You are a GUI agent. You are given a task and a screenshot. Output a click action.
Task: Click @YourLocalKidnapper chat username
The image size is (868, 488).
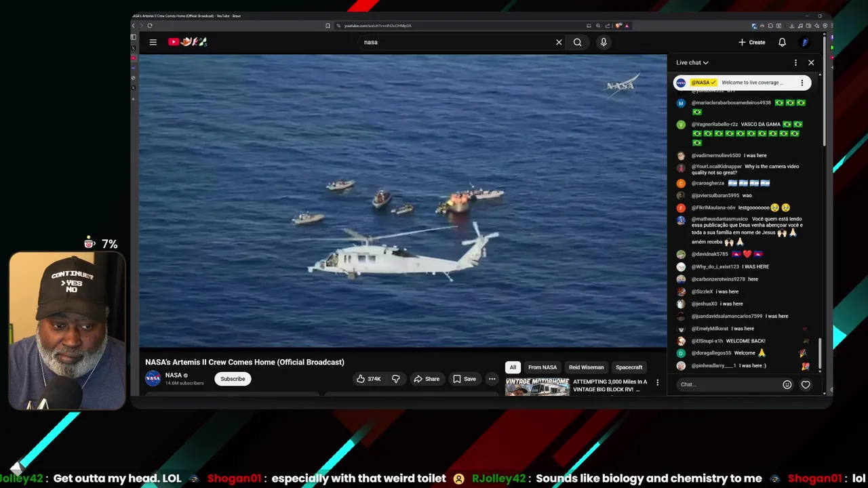(717, 166)
